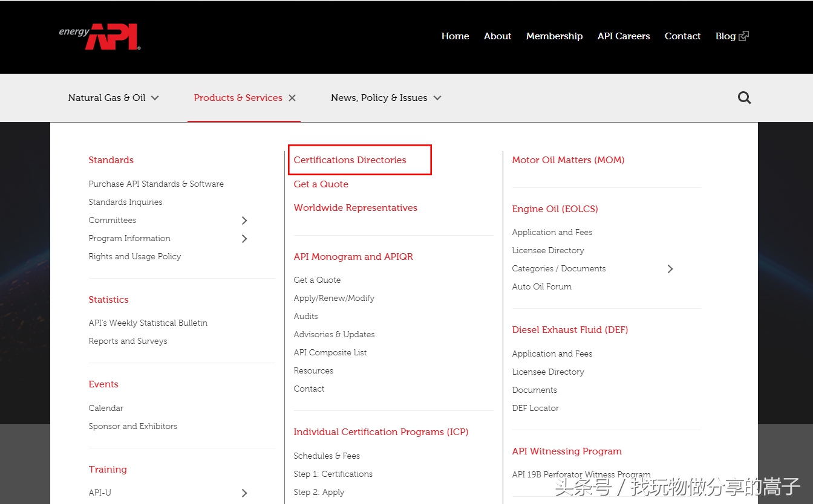Open Documents under Diesel Exhaust Fluid

click(535, 390)
